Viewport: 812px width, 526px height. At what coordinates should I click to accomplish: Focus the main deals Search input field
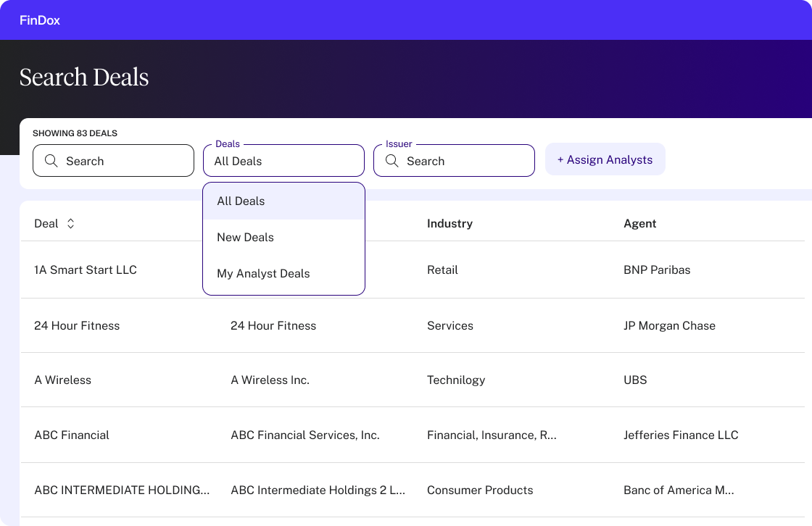coord(123,161)
